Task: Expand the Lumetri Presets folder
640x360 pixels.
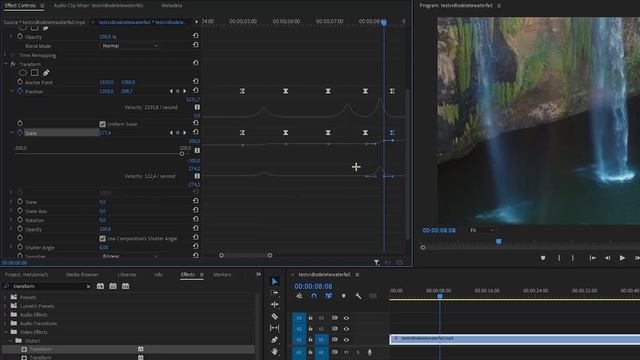Action: 5,306
